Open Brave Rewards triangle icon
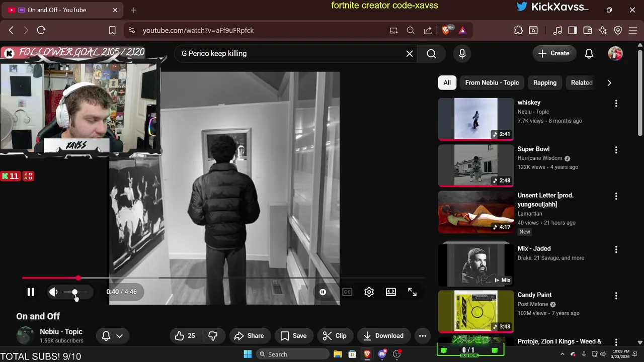 (462, 30)
